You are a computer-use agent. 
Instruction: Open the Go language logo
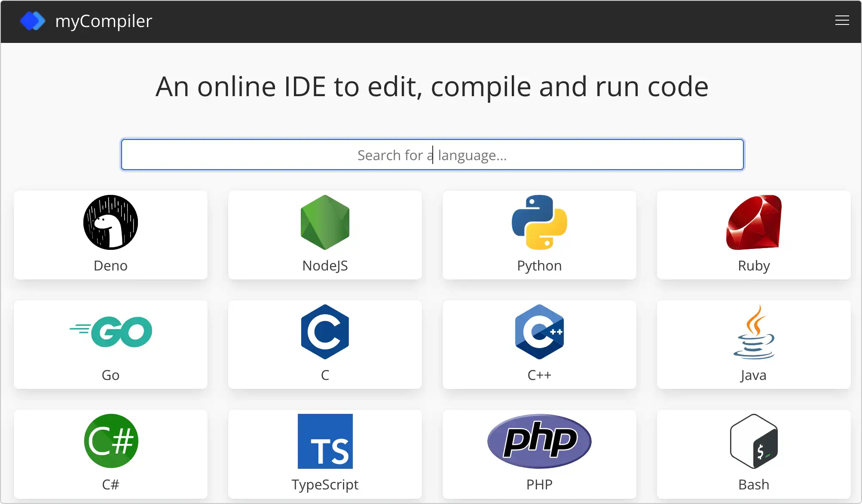(x=110, y=332)
